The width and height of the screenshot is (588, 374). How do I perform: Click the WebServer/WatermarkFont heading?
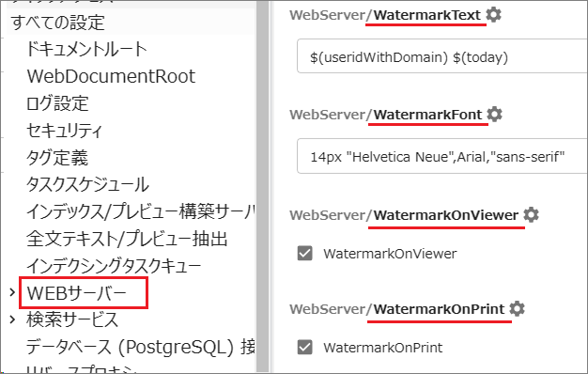386,115
